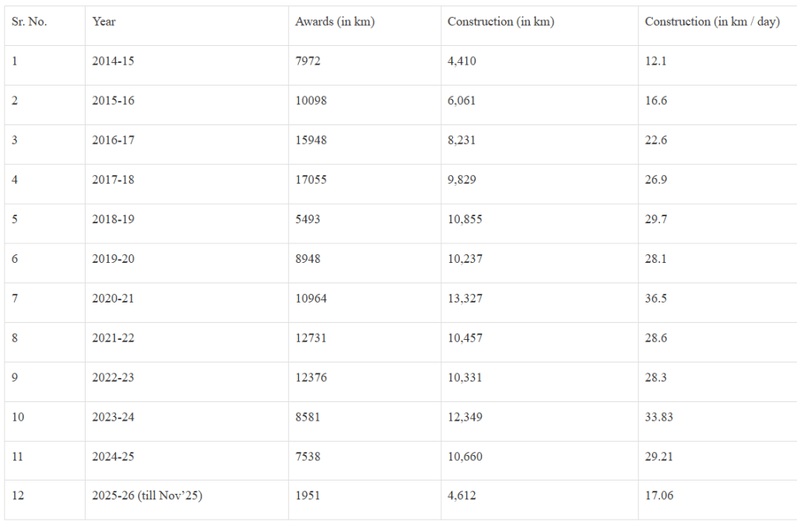Viewport: 797px width, 532px height.
Task: Click the 'Construction (in km / day)' header
Action: coord(712,22)
